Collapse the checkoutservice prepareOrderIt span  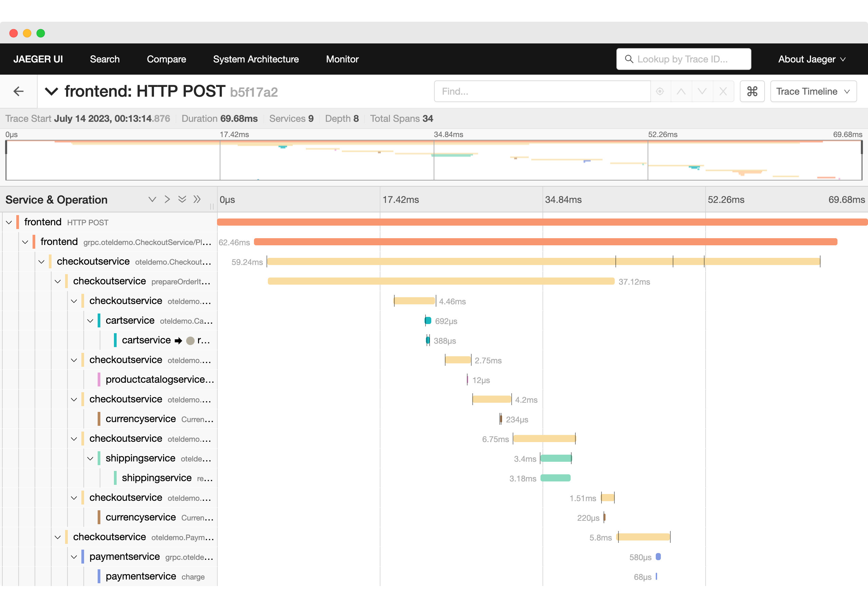pyautogui.click(x=58, y=281)
